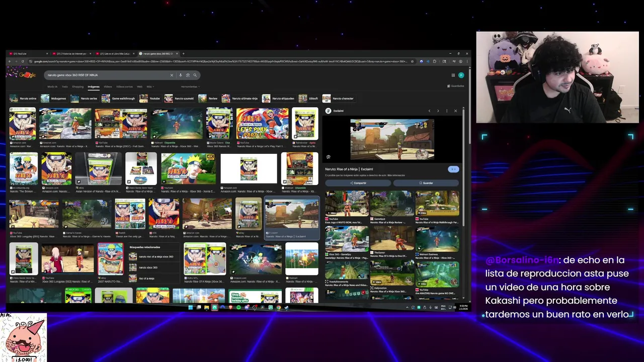This screenshot has width=644, height=362.
Task: Filter by the Naruto shippuden chip
Action: tap(279, 99)
